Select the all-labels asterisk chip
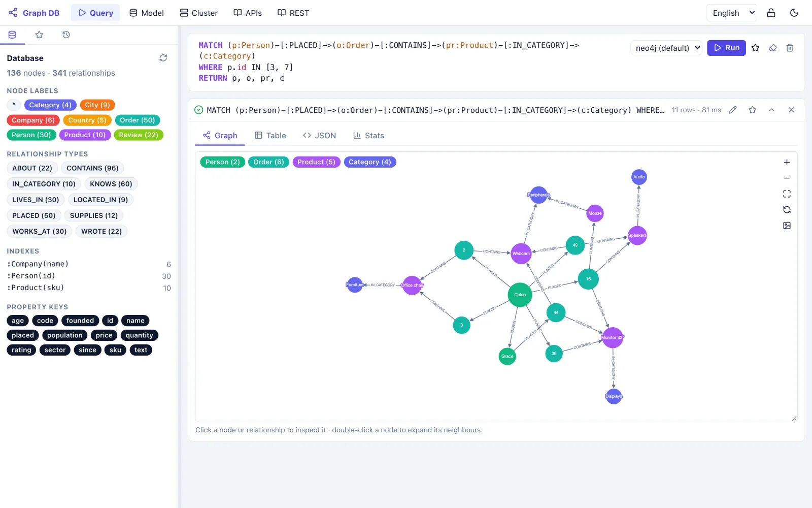The width and height of the screenshot is (812, 508). (x=14, y=105)
